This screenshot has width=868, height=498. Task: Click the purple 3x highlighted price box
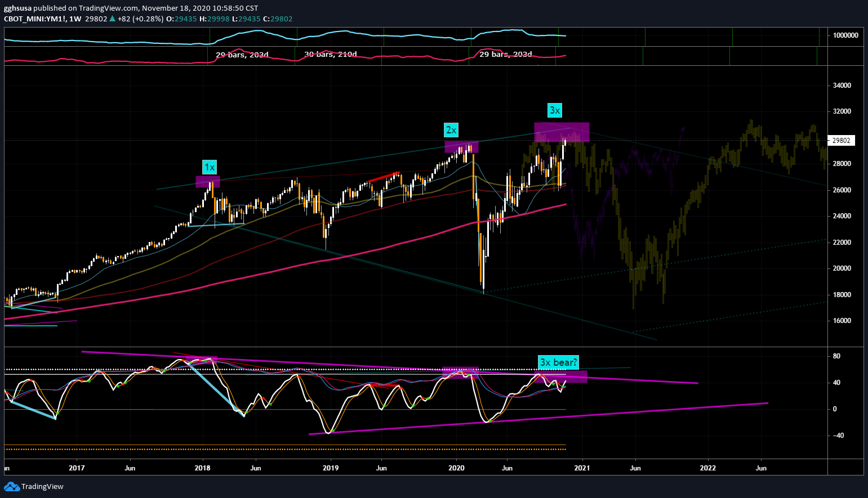coord(562,132)
